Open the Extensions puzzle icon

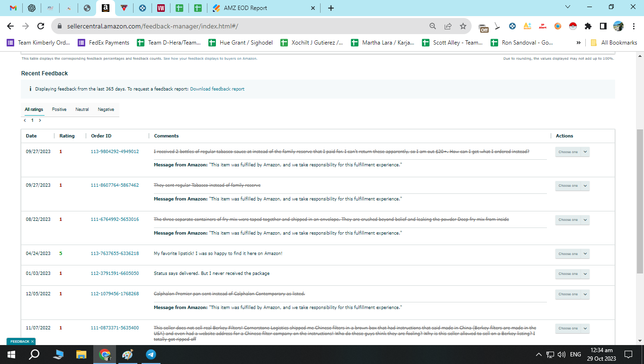[588, 26]
